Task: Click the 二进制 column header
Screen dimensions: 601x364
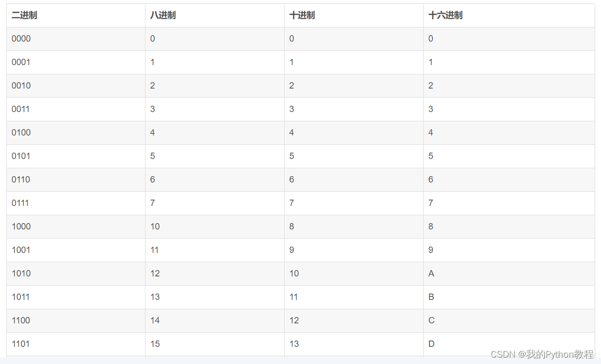Action: 24,15
